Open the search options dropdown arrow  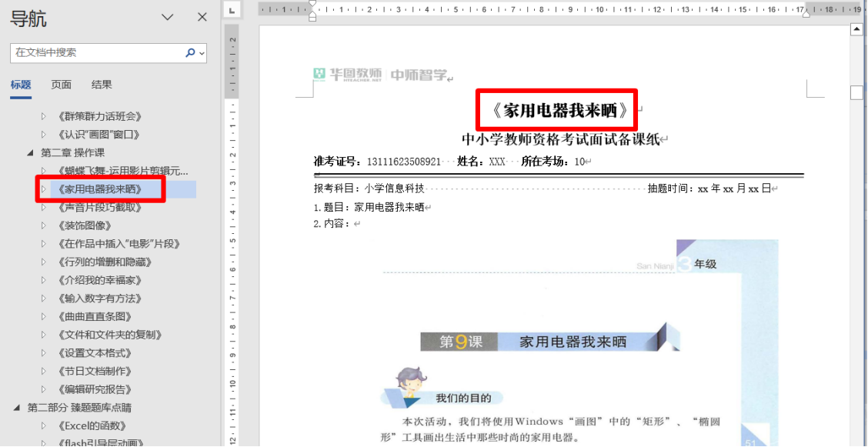202,54
